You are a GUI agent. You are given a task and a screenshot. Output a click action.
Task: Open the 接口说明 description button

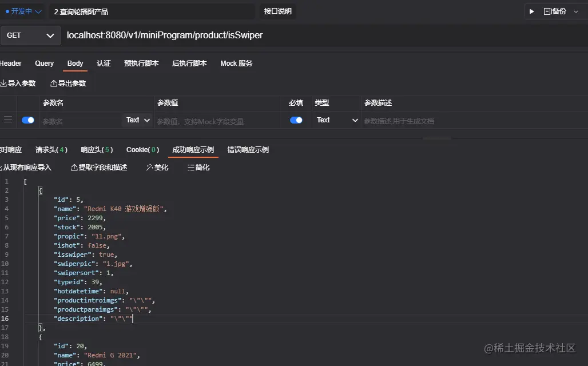pyautogui.click(x=277, y=11)
